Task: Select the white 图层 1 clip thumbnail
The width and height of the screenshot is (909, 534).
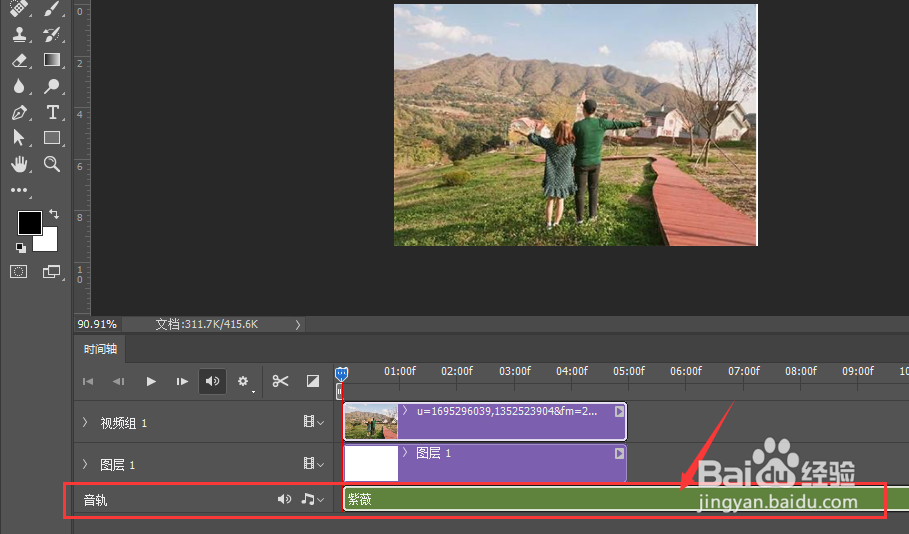Action: click(x=371, y=463)
